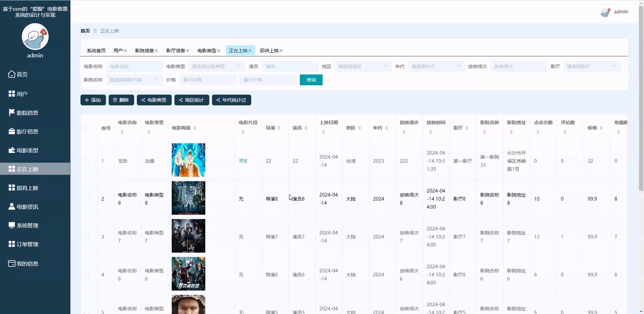
Task: Switch to the 系统首页 tab
Action: click(x=96, y=51)
